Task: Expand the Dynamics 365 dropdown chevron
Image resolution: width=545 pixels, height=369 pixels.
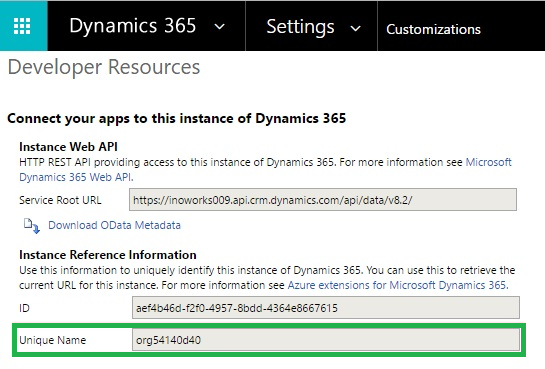Action: (x=219, y=26)
